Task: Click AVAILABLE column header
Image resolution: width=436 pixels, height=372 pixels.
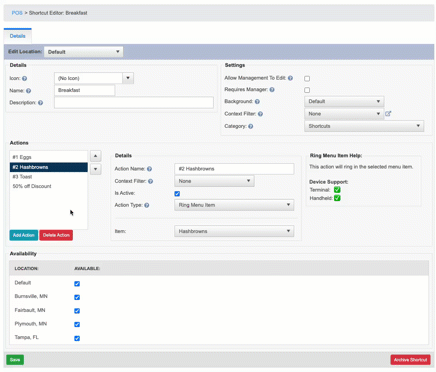Action: [87, 268]
